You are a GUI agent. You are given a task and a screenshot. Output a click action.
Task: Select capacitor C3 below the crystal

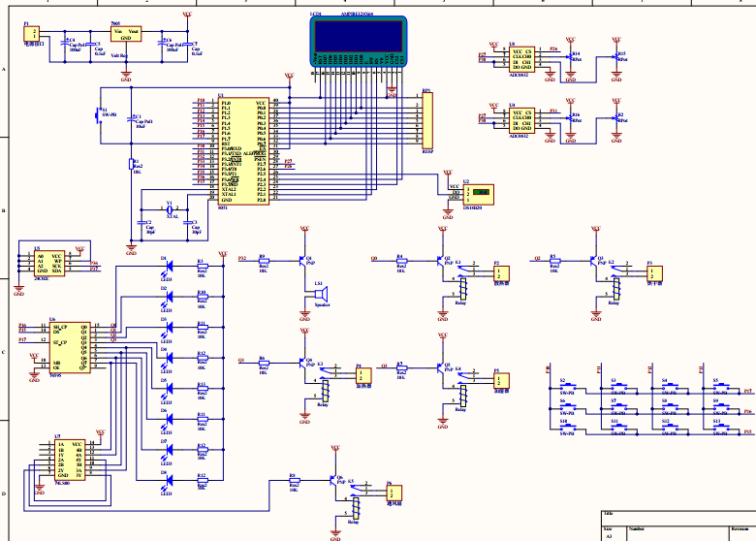tap(188, 222)
